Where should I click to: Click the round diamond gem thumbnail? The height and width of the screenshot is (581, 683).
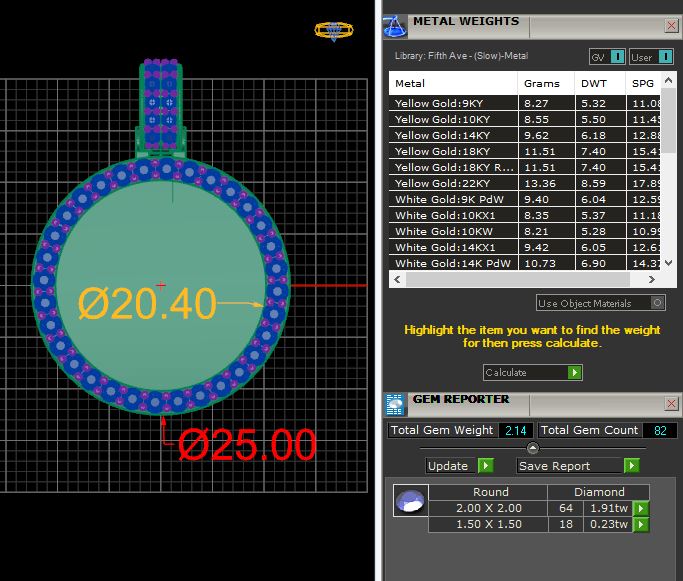410,500
